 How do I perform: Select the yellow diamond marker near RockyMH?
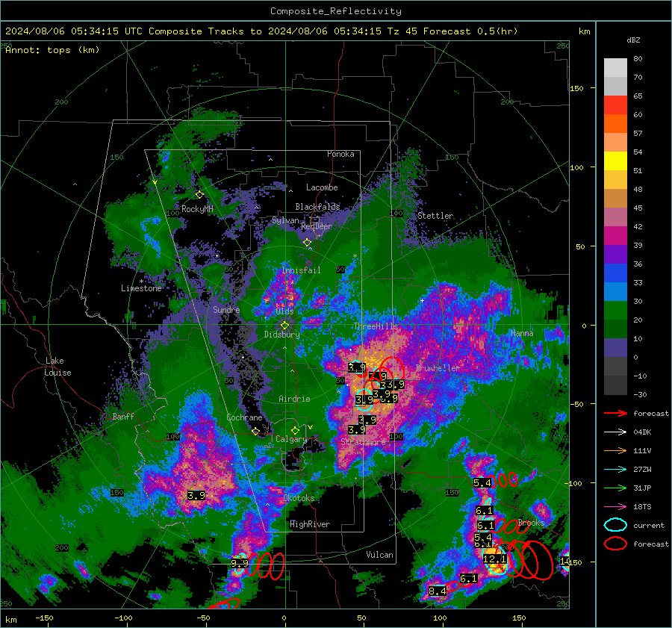tap(199, 195)
